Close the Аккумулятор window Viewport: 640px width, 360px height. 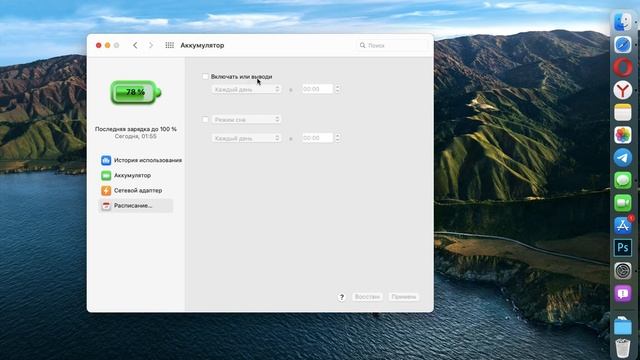click(x=98, y=45)
